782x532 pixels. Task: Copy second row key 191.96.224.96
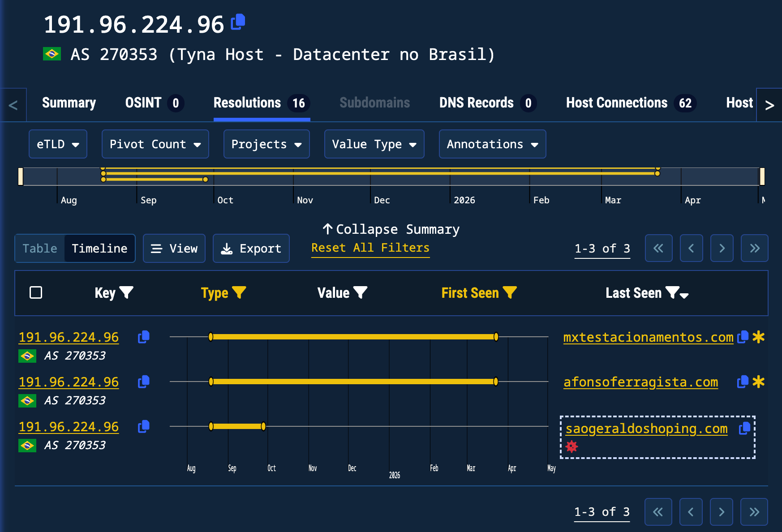(x=144, y=382)
